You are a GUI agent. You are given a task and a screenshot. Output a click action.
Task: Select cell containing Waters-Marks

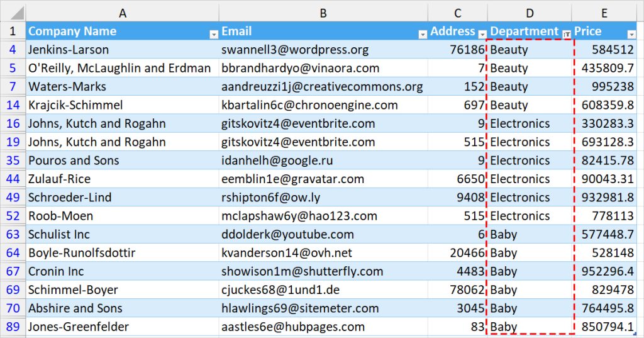click(x=123, y=86)
